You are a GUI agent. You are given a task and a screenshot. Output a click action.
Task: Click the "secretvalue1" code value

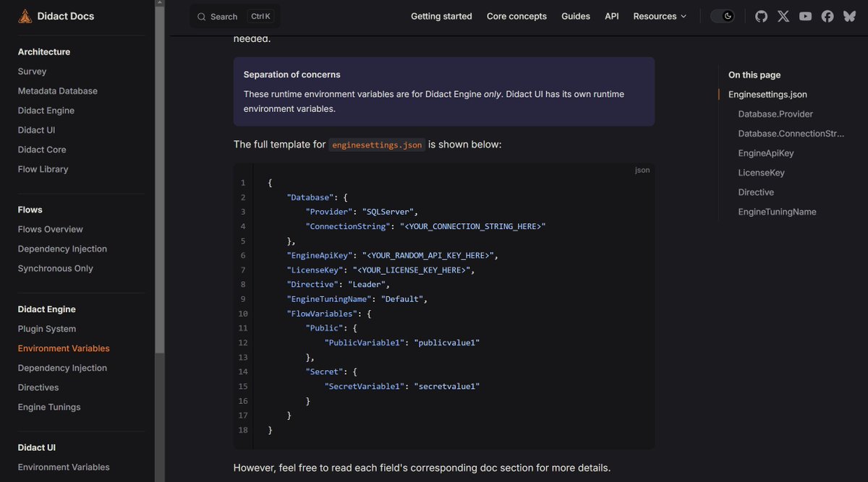pyautogui.click(x=447, y=386)
